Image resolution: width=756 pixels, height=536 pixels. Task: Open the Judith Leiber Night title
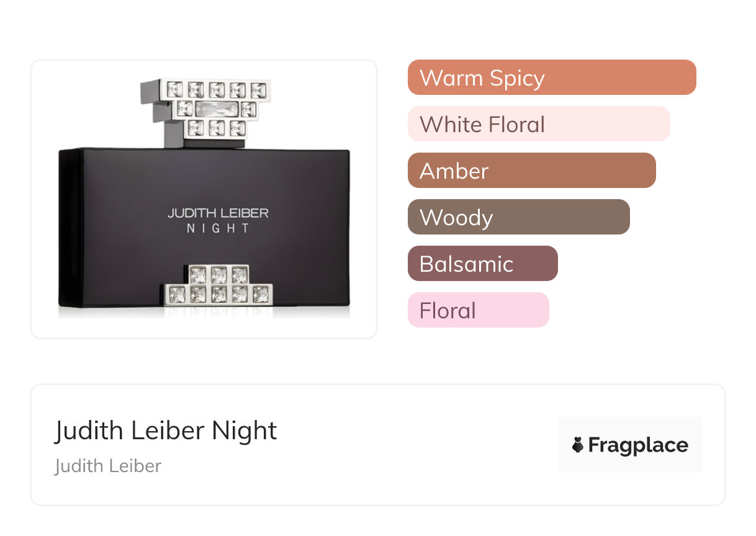tap(166, 431)
